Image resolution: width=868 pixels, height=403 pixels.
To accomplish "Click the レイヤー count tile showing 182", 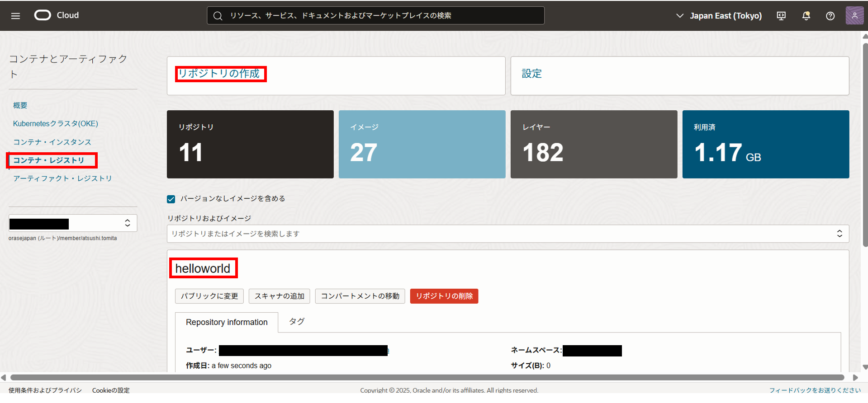I will tap(594, 144).
